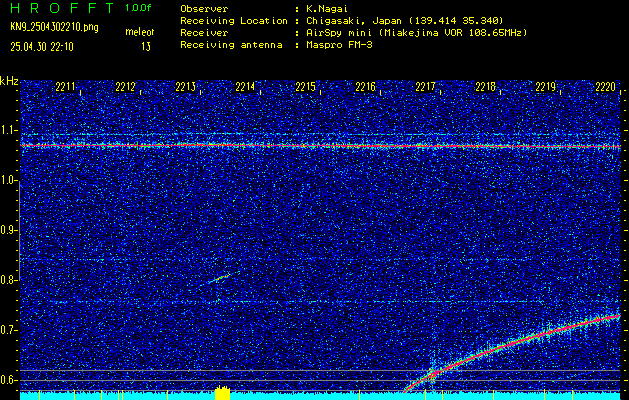Click the AirSpy mini receiver value

416,33
